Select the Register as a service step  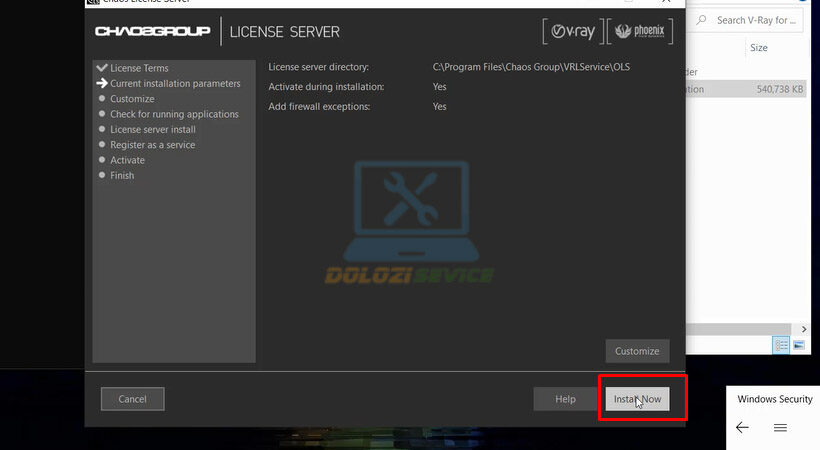pos(152,145)
